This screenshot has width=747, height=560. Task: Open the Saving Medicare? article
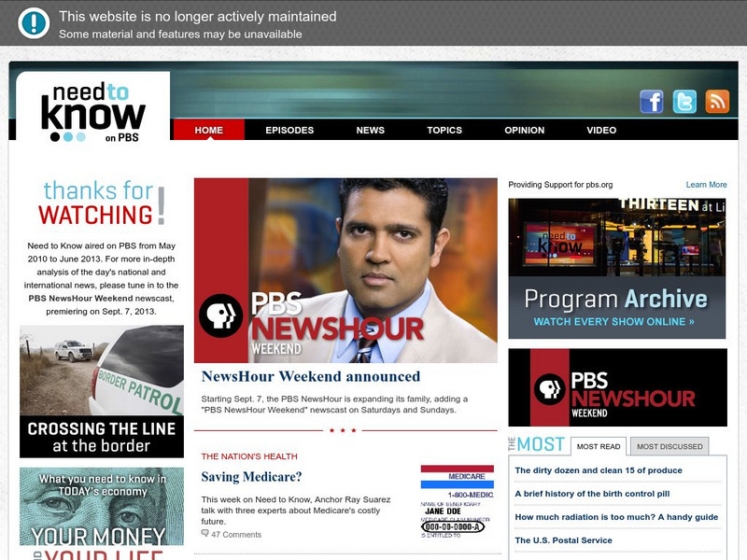tap(251, 477)
